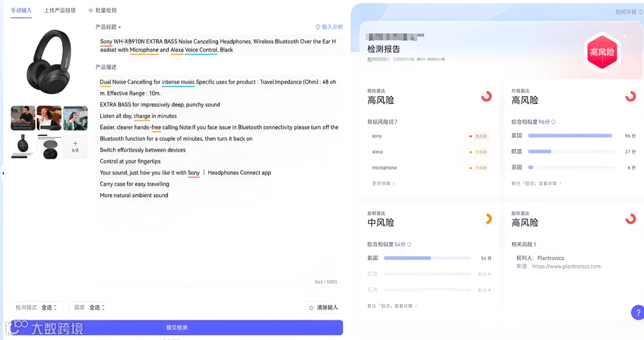The image size is (644, 340).
Task: Select thumbnail of woman listening with headphones
Action: pyautogui.click(x=49, y=118)
